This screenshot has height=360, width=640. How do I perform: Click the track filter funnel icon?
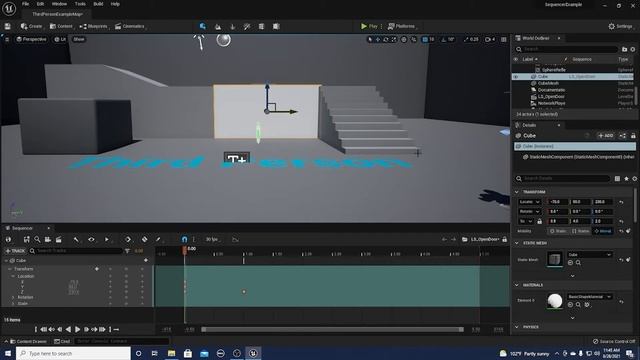click(x=127, y=251)
